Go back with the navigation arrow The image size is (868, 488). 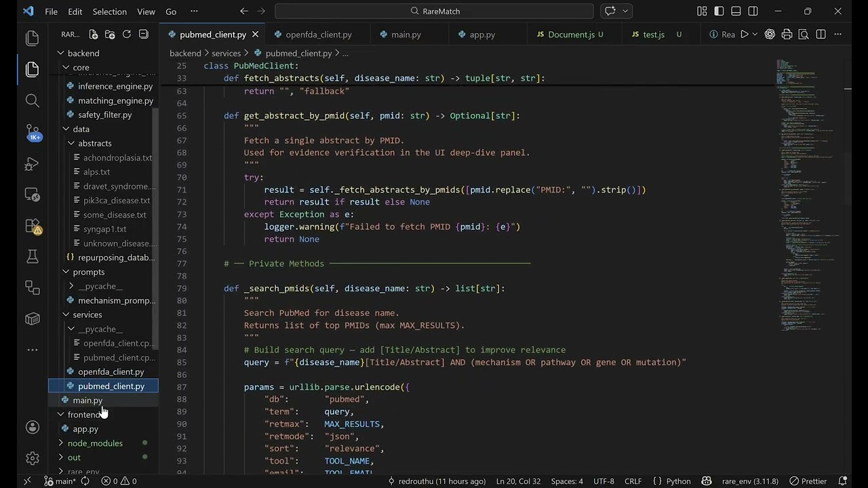tap(244, 11)
